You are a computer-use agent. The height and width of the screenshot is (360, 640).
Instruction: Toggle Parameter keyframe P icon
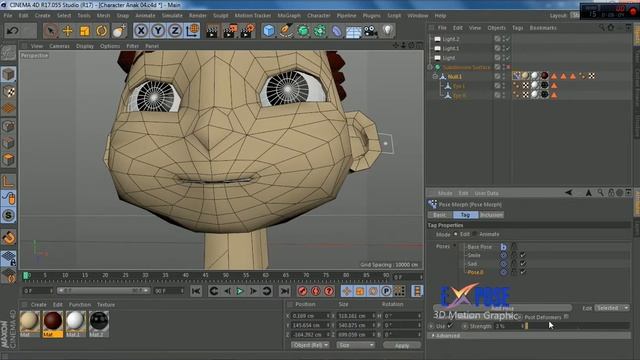click(x=386, y=291)
